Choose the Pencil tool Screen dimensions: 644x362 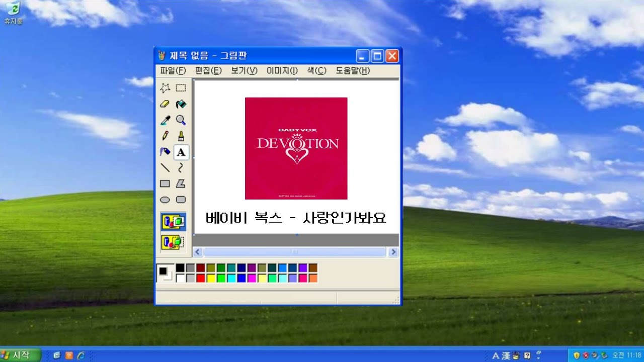165,136
